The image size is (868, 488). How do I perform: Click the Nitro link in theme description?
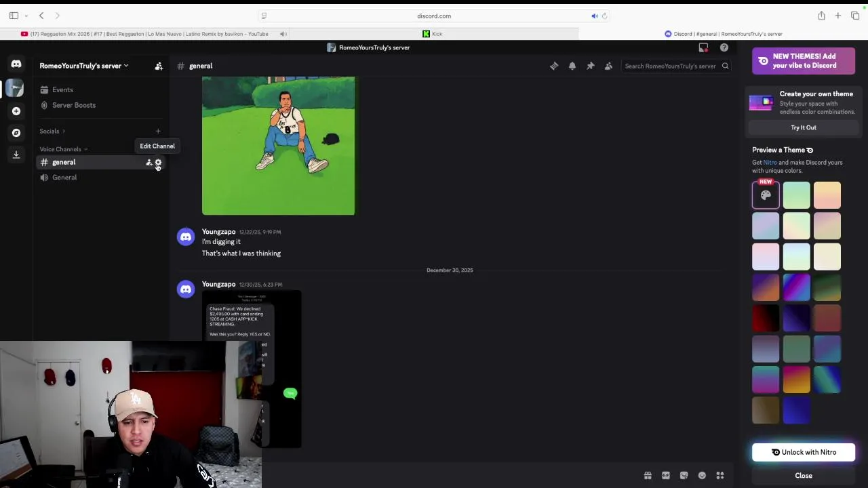770,163
